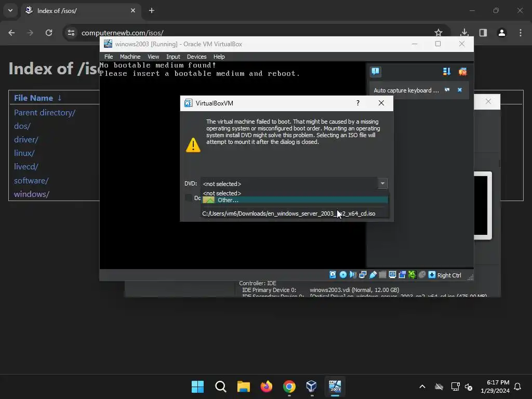The width and height of the screenshot is (532, 399).
Task: Tick the checkbox below the DVD label
Action: click(x=189, y=197)
